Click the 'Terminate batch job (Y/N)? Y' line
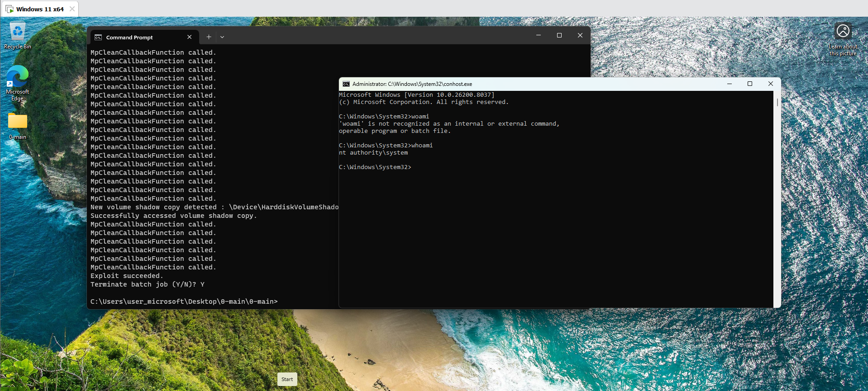 pos(148,284)
